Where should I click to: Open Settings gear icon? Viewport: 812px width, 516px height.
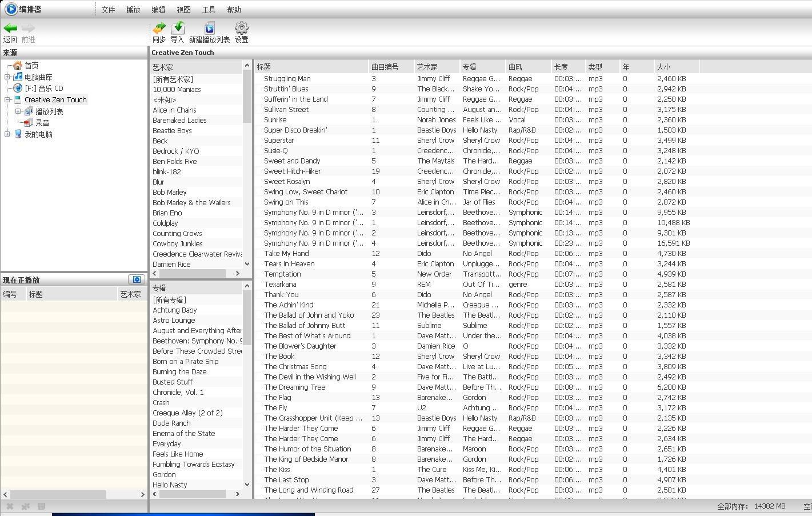point(242,27)
